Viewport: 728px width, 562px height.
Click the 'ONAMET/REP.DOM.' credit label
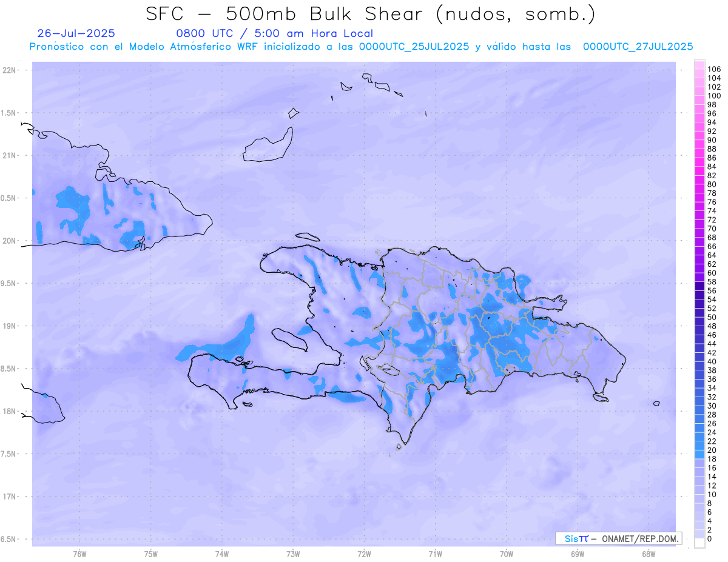click(x=640, y=538)
